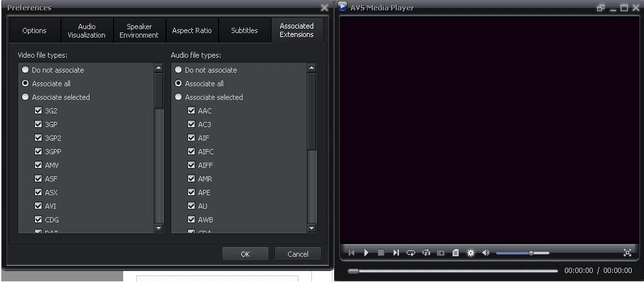Screen dimensions: 644x282
Task: Click Cancel in the Preferences dialog
Action: [x=298, y=254]
